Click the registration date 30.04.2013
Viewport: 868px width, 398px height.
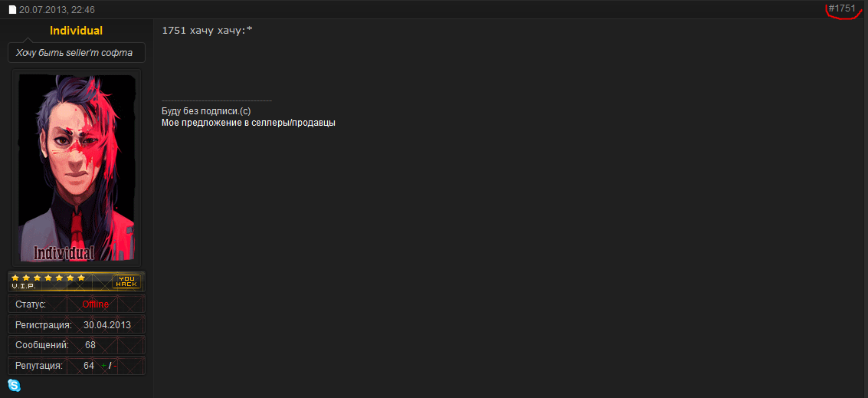107,324
